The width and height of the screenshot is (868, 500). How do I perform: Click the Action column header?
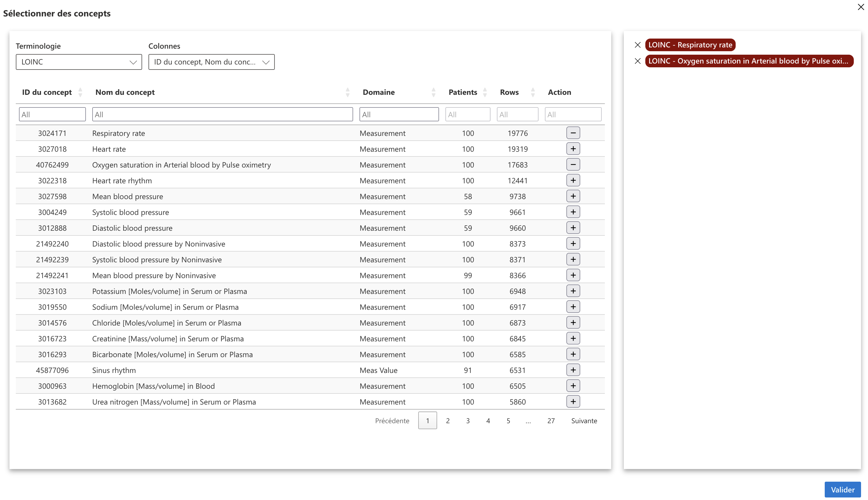pyautogui.click(x=559, y=92)
